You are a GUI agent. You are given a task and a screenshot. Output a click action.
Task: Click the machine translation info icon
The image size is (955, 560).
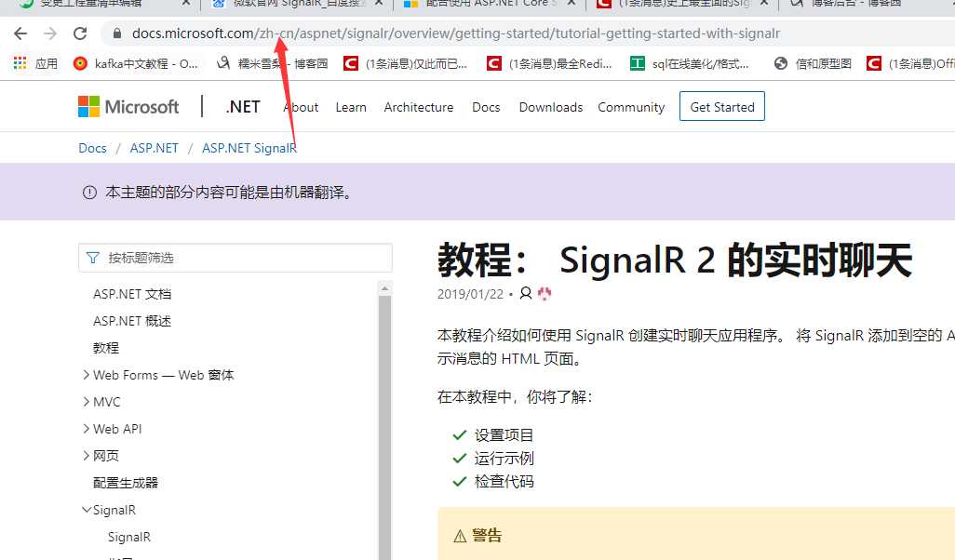(89, 193)
